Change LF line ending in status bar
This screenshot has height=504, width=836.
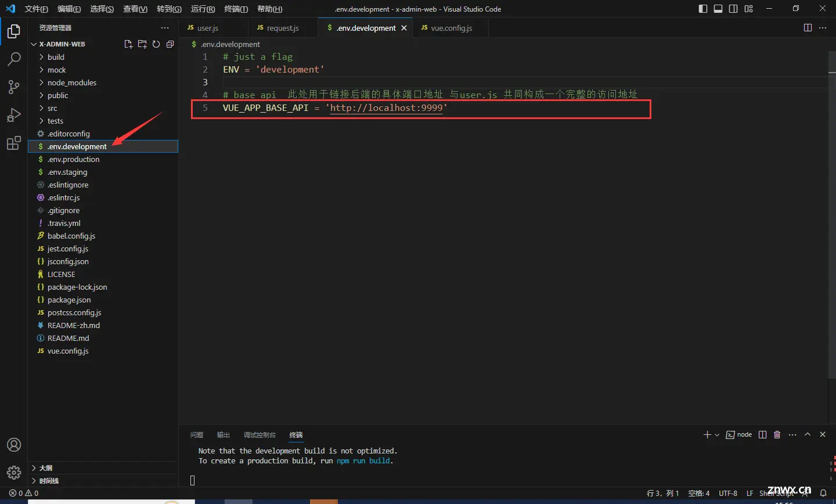[x=750, y=493]
